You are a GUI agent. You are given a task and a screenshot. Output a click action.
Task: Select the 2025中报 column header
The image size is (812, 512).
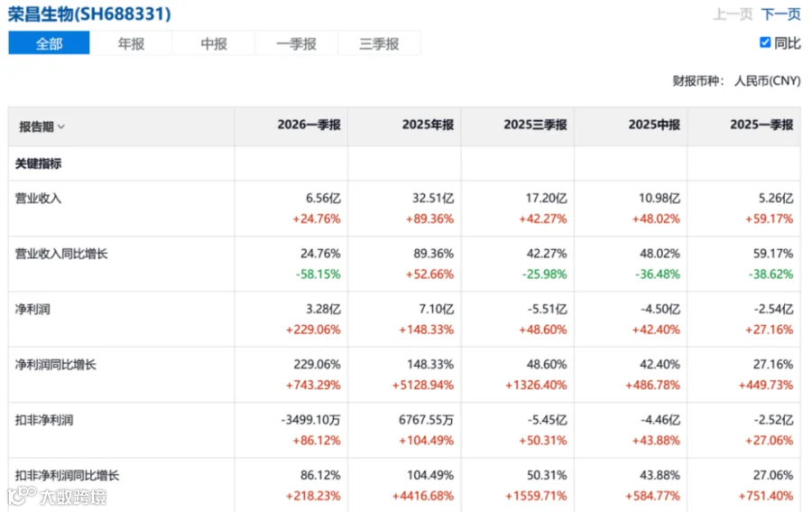tap(654, 125)
